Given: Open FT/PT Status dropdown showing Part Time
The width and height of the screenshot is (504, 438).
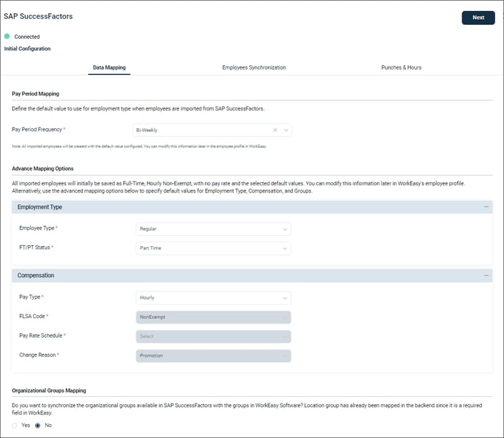Looking at the screenshot, I should (213, 248).
